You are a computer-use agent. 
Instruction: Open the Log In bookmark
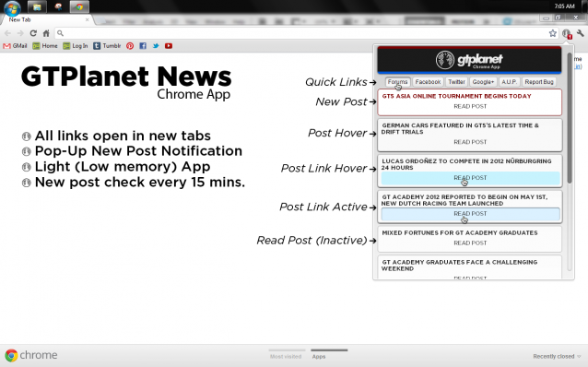click(76, 46)
